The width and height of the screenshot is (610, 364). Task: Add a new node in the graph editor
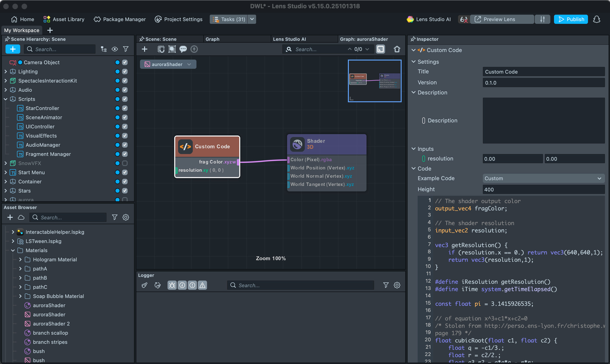[x=144, y=49]
